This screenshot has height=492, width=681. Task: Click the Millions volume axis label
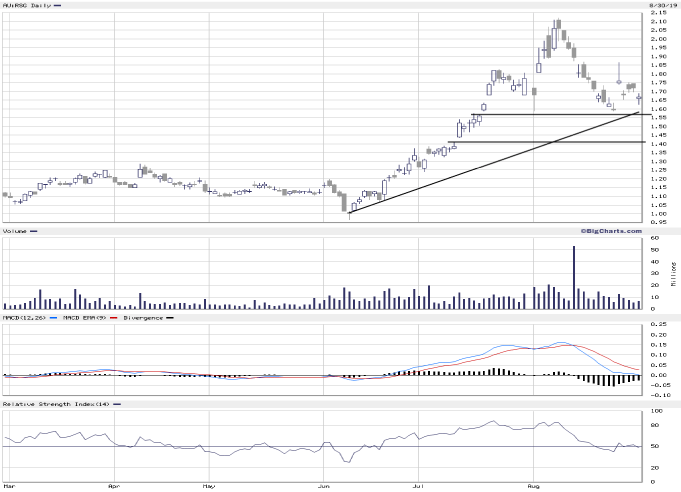click(x=673, y=272)
